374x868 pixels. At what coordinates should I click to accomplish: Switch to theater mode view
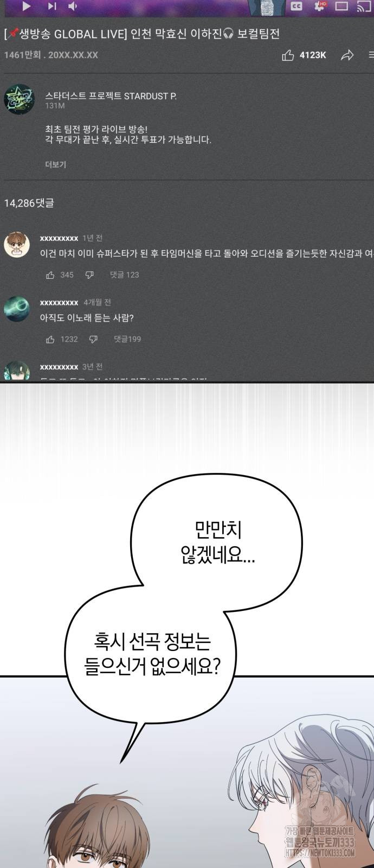click(341, 7)
